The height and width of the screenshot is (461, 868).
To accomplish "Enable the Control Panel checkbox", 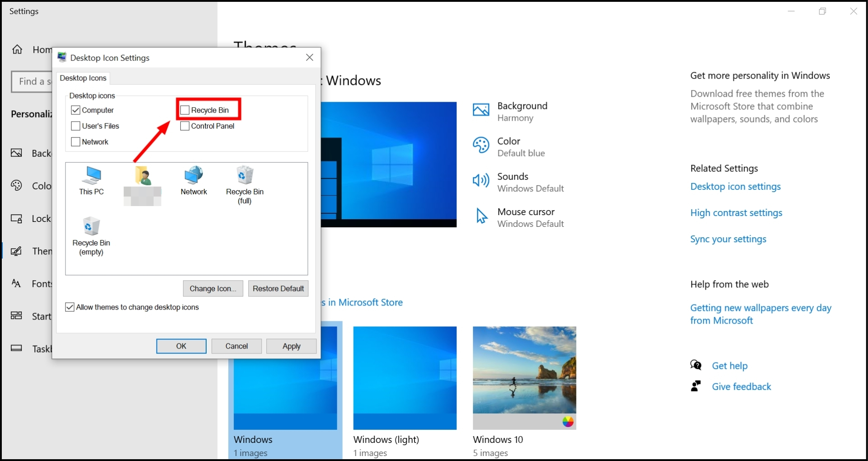I will 184,126.
